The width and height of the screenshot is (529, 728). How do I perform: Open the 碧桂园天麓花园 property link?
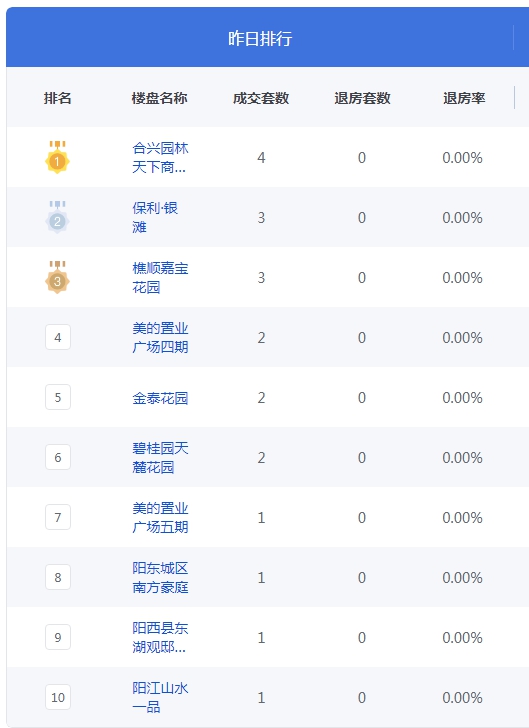(x=160, y=457)
